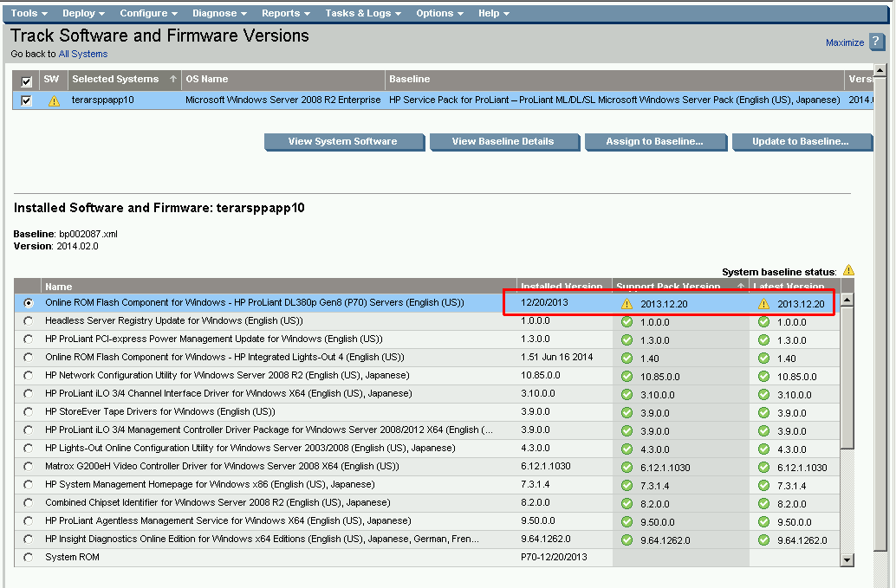
Task: Click SW warning icon for terarsppapp10
Action: [x=54, y=100]
